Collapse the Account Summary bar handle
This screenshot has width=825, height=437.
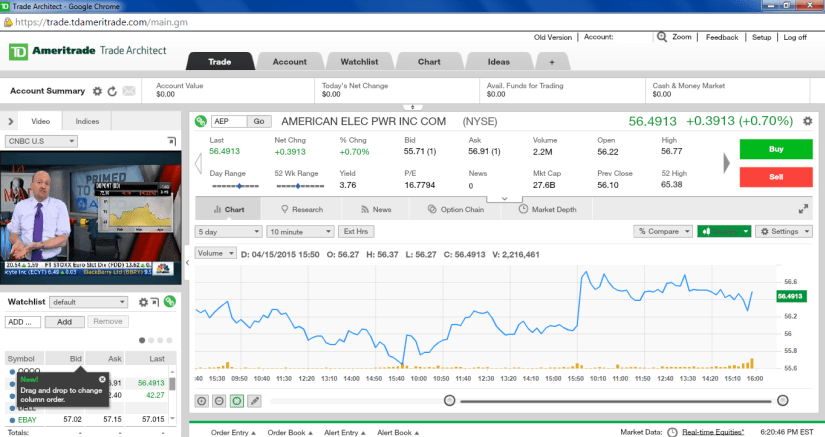[412, 107]
